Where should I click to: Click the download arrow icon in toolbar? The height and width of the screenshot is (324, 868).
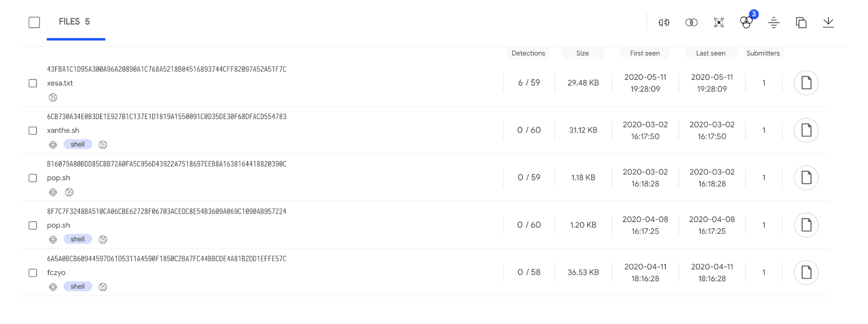pyautogui.click(x=828, y=23)
